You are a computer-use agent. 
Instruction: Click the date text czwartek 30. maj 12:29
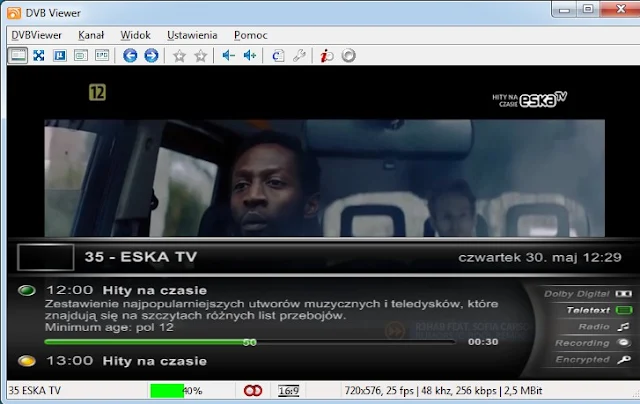[x=540, y=257]
